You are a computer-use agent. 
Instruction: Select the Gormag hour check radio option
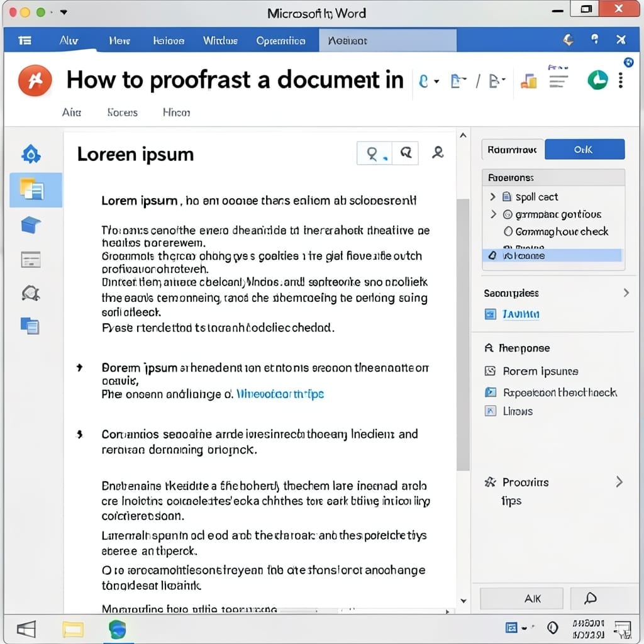[508, 231]
